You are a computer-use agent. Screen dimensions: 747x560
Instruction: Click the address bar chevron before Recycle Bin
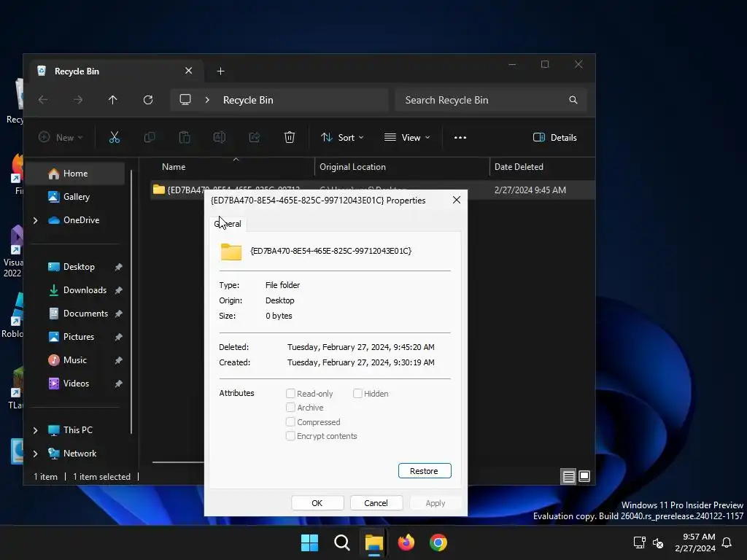(x=207, y=100)
